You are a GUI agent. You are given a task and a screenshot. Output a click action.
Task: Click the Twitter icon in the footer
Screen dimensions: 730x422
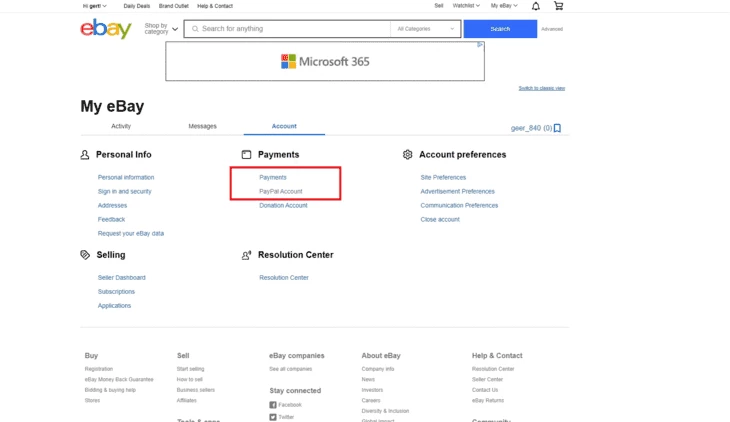coord(273,417)
